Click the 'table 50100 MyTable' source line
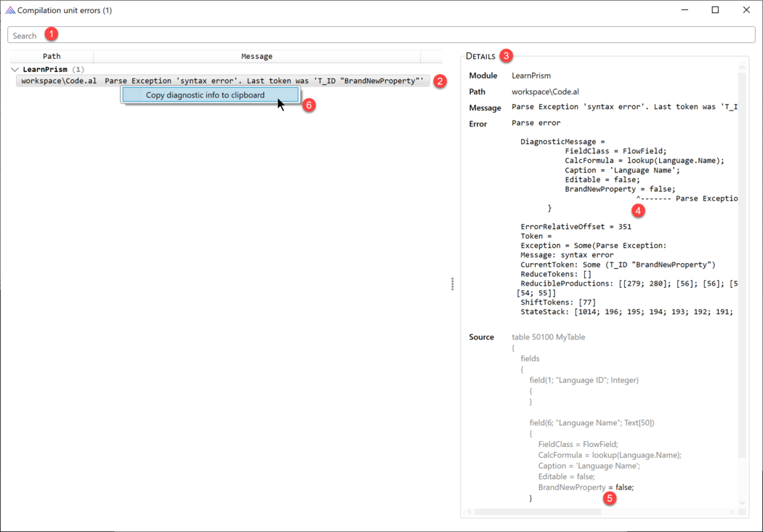The width and height of the screenshot is (763, 532). [549, 336]
